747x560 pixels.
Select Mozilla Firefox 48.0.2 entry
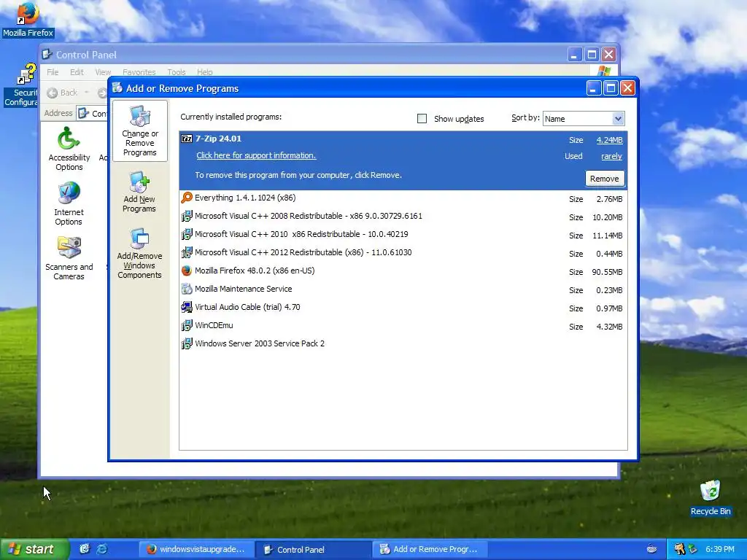[403, 271]
